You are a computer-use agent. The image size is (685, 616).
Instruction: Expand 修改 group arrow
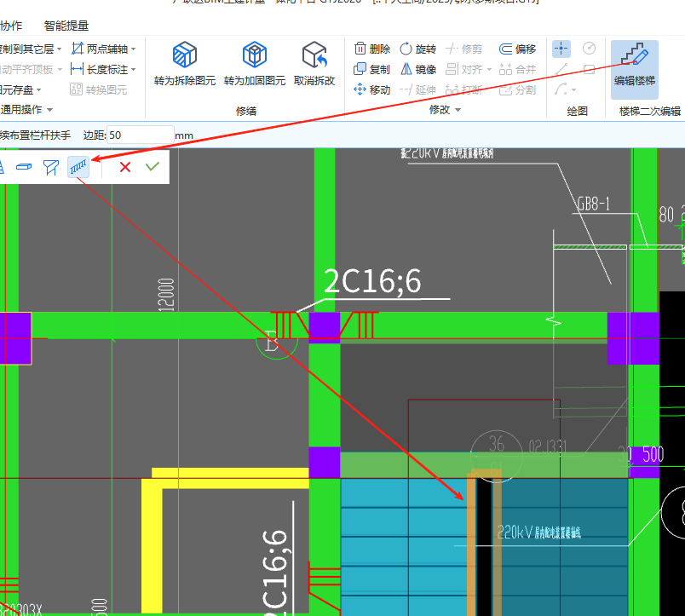[x=458, y=110]
